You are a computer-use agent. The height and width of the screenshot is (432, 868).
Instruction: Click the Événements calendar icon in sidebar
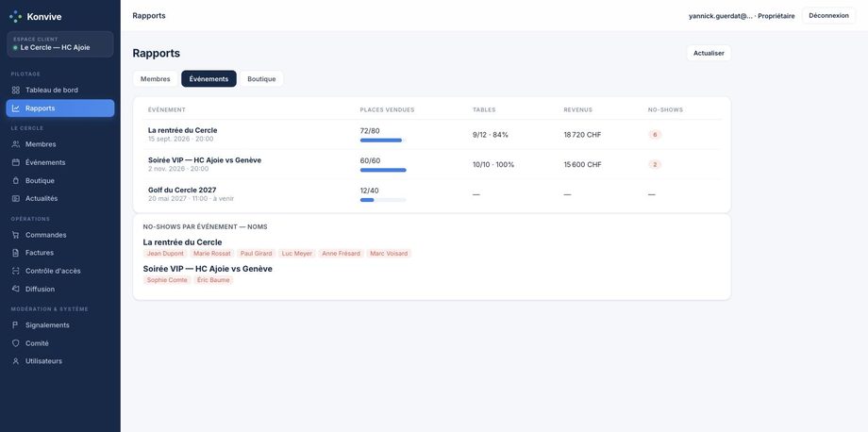(x=15, y=162)
